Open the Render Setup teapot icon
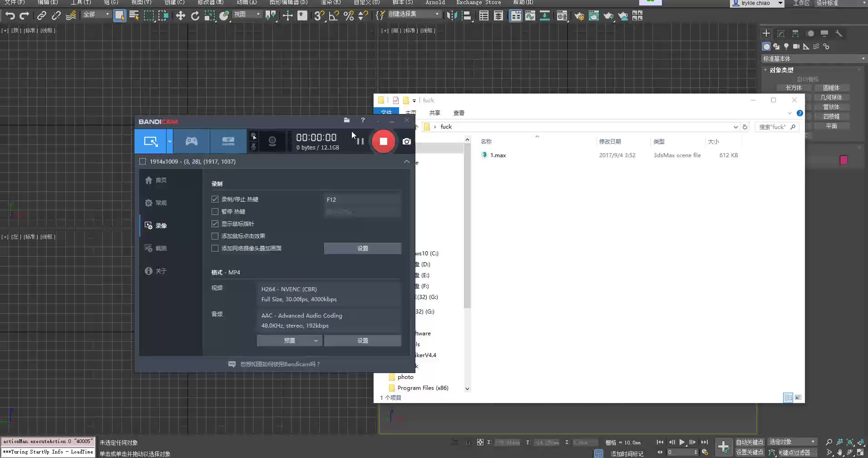868x458 pixels. point(580,16)
